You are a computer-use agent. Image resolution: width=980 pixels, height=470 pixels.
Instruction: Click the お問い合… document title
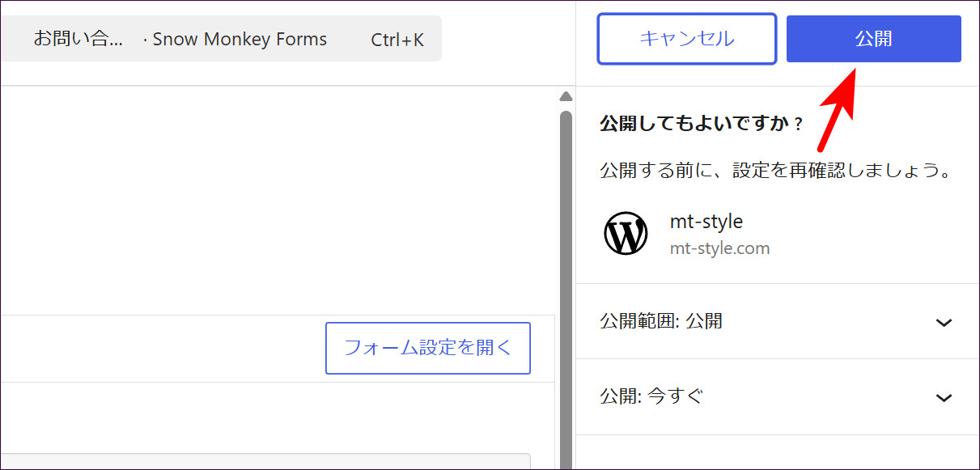78,39
